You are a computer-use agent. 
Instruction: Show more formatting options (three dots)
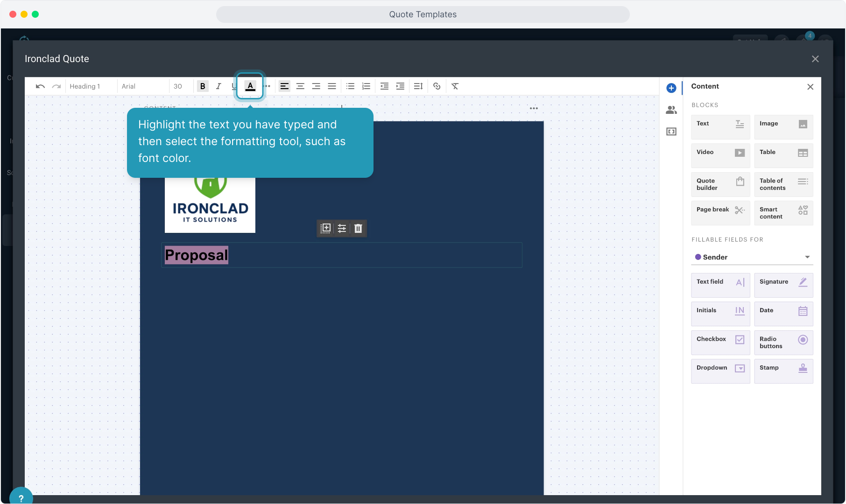point(267,86)
